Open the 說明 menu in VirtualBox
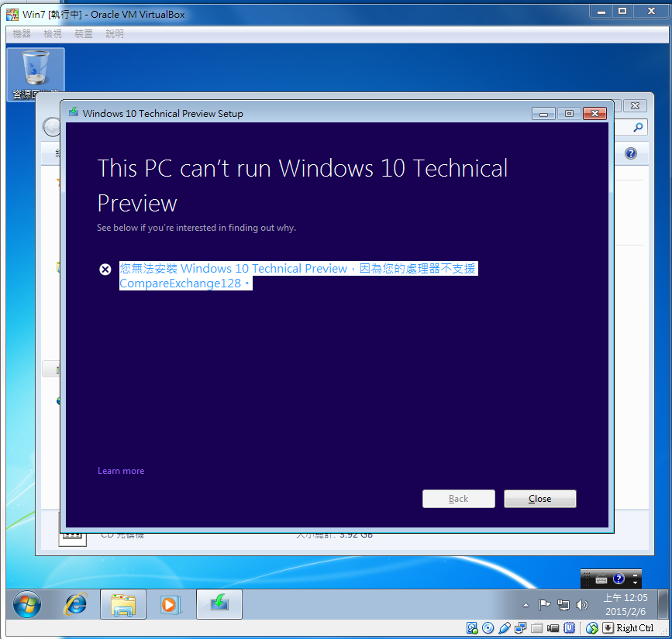The height and width of the screenshot is (639, 672). coord(115,34)
